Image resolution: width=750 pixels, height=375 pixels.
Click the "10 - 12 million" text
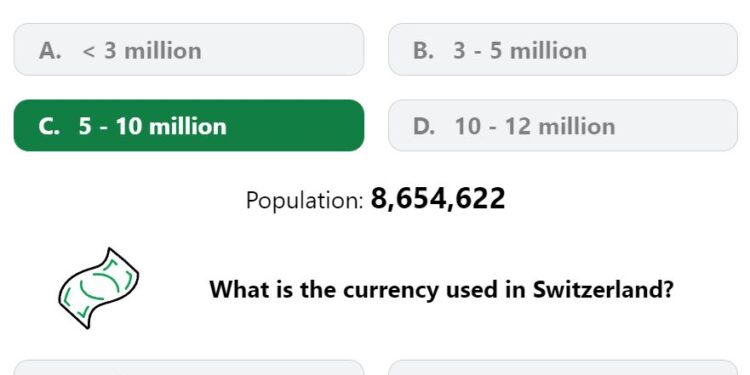[535, 126]
